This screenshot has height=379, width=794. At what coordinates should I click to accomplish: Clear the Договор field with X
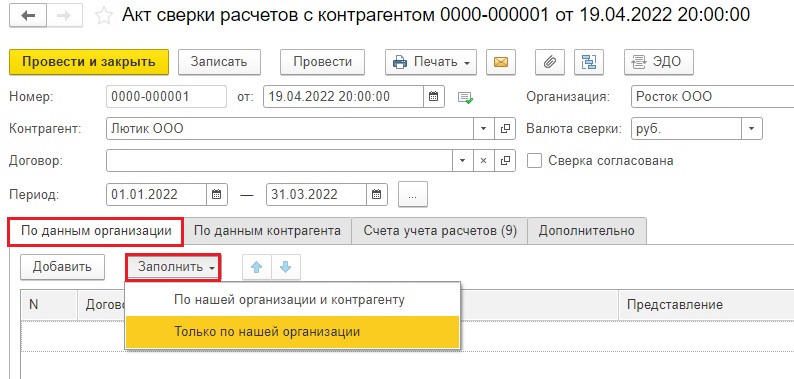(484, 161)
